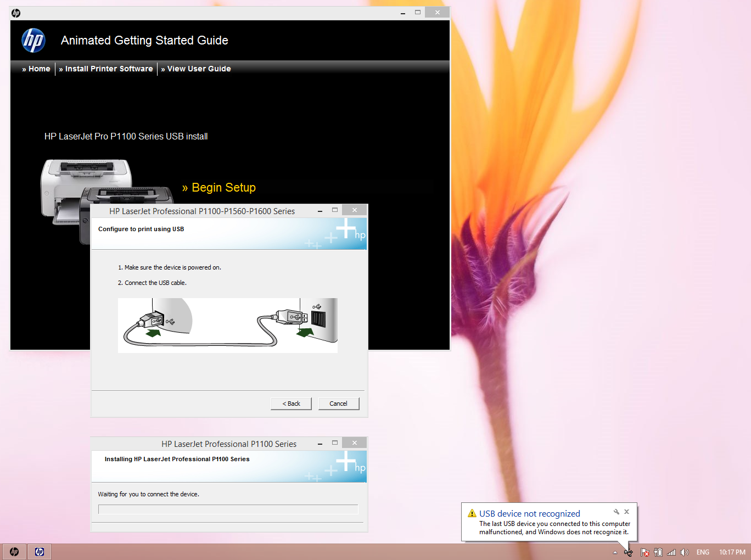The height and width of the screenshot is (560, 751).
Task: Select Install Printer Software in the nav bar
Action: click(106, 69)
